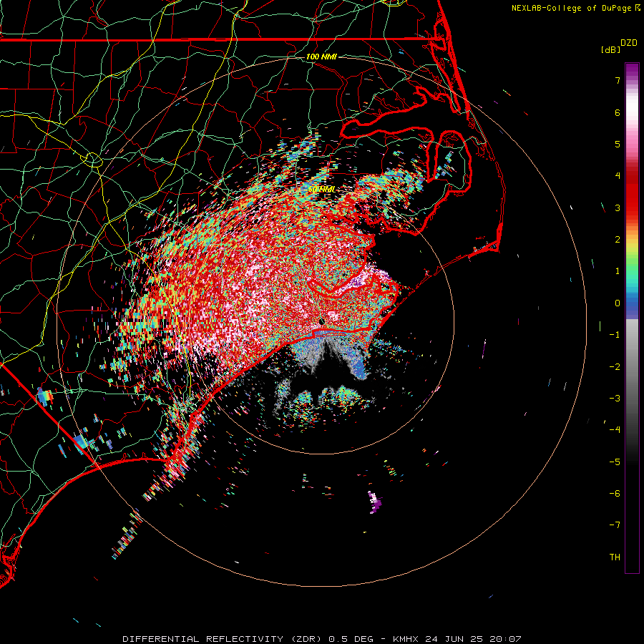Click the -6 dB scale label
The height and width of the screenshot is (644, 644).
click(615, 494)
